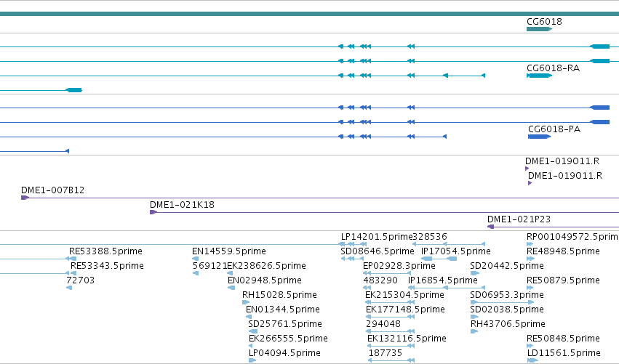Click the 72703 feature arrow glyph
The width and height of the screenshot is (619, 364).
(x=69, y=288)
